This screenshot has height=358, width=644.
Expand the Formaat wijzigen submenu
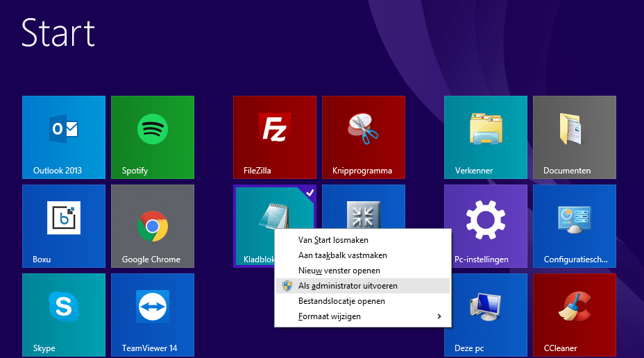tap(363, 316)
